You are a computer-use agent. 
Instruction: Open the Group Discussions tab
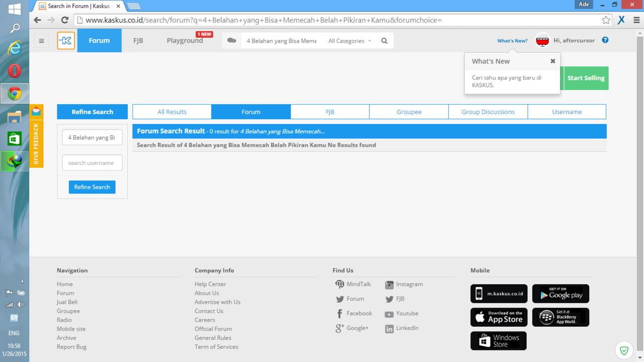pyautogui.click(x=488, y=112)
